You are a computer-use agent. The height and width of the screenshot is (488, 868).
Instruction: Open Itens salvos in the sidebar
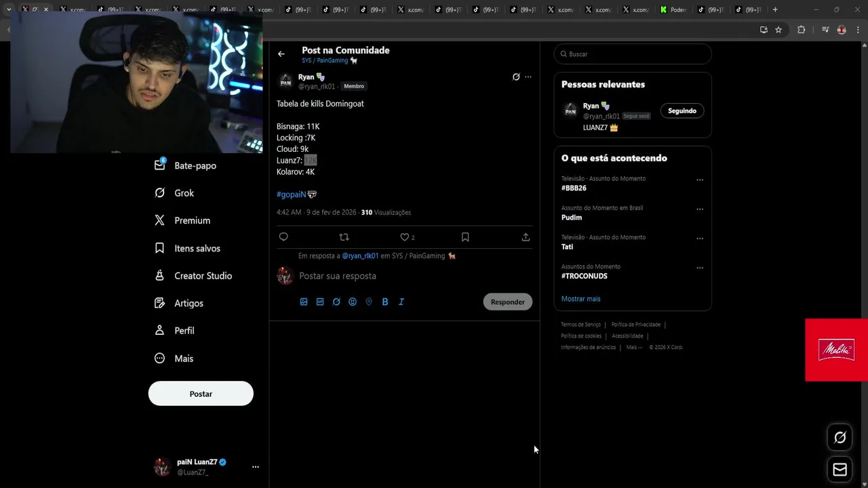pyautogui.click(x=187, y=248)
